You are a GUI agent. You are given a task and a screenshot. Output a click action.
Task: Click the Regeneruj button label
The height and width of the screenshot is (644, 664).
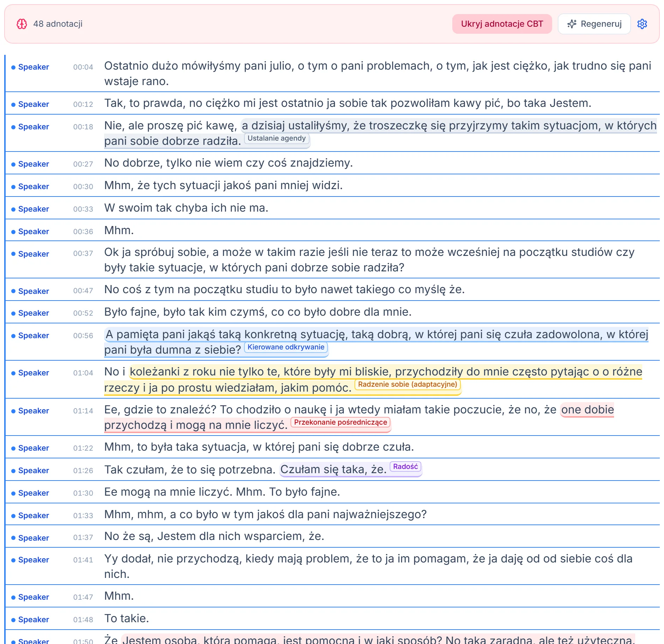click(x=601, y=24)
